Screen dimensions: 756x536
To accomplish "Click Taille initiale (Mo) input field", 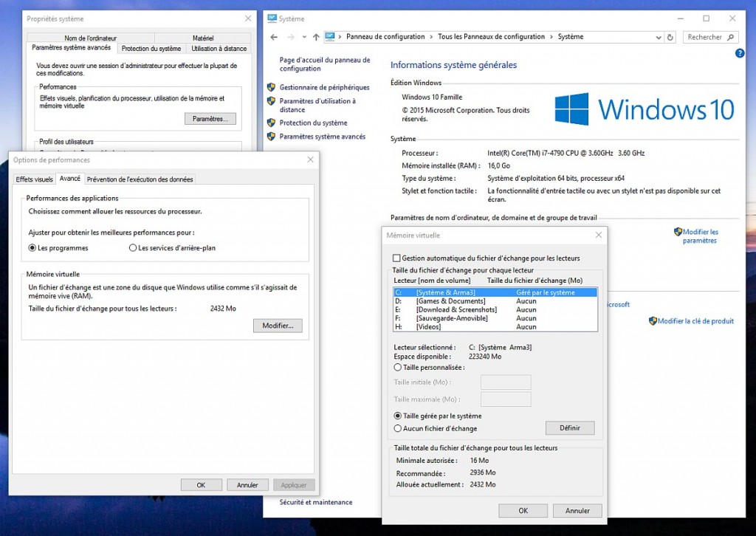I will tap(506, 382).
